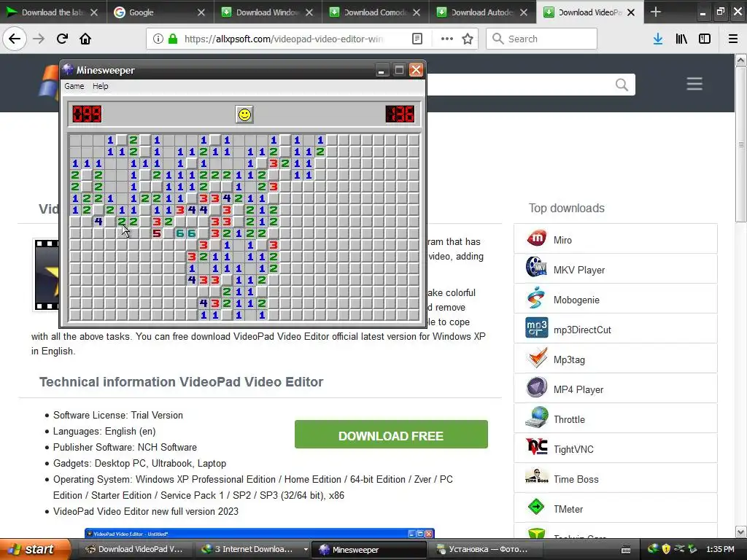Open the Time Boss link
The height and width of the screenshot is (560, 747).
pyautogui.click(x=576, y=480)
